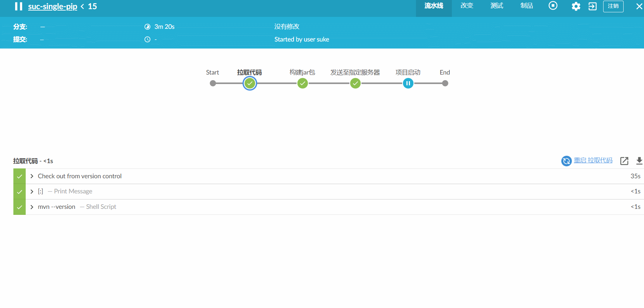Screen dimensions: 644x308
Task: Expand the mvn --version shell script step
Action: [x=32, y=207]
